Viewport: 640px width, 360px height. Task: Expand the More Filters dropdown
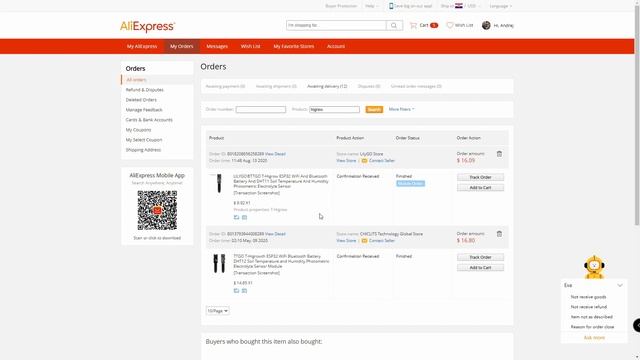tap(402, 109)
